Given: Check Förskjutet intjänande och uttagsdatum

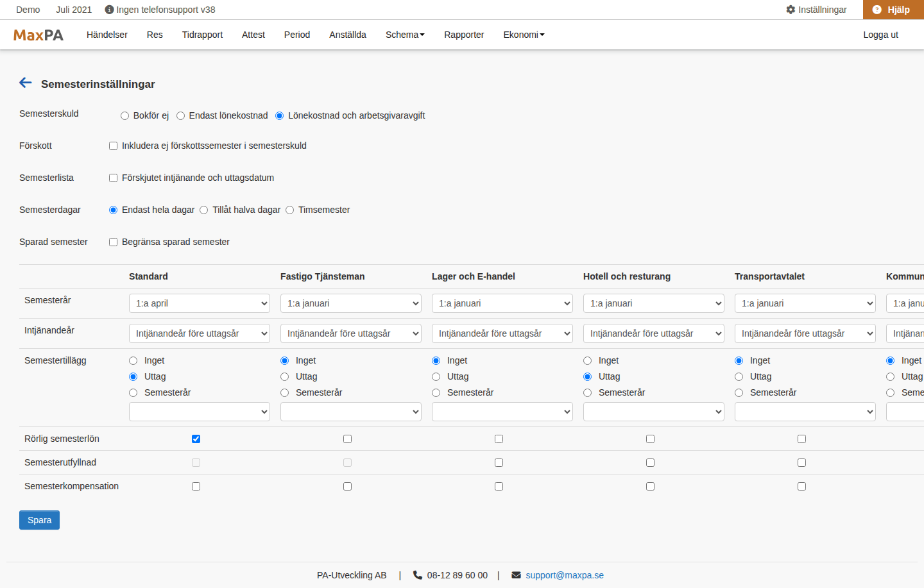Looking at the screenshot, I should pos(114,178).
